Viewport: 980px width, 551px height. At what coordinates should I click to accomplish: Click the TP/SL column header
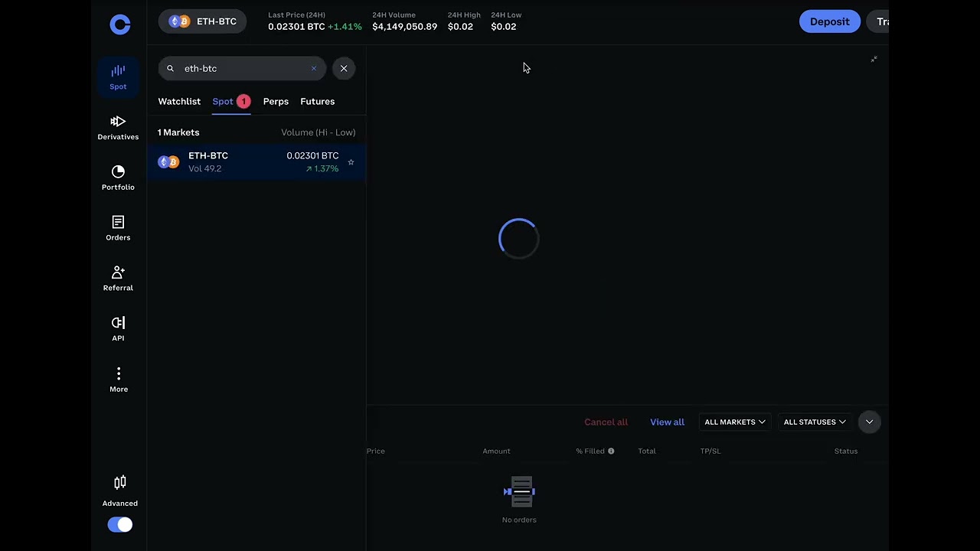click(x=710, y=451)
